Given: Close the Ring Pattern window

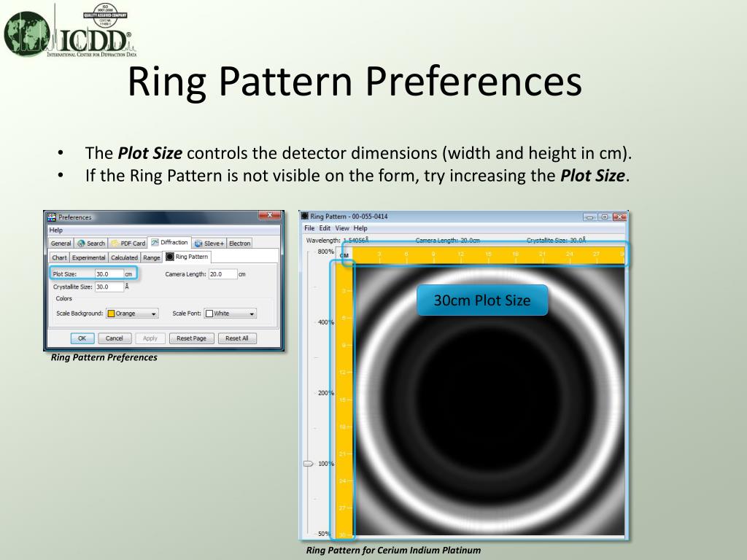Looking at the screenshot, I should (619, 217).
